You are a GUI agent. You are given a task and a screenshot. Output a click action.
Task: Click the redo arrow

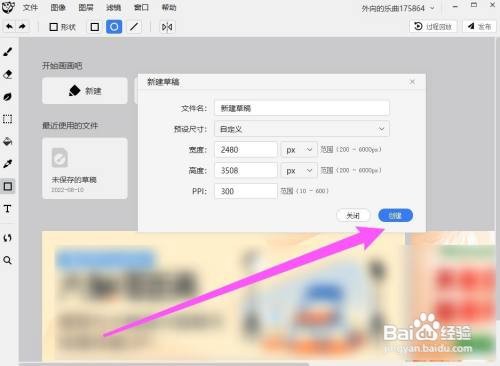coord(22,26)
